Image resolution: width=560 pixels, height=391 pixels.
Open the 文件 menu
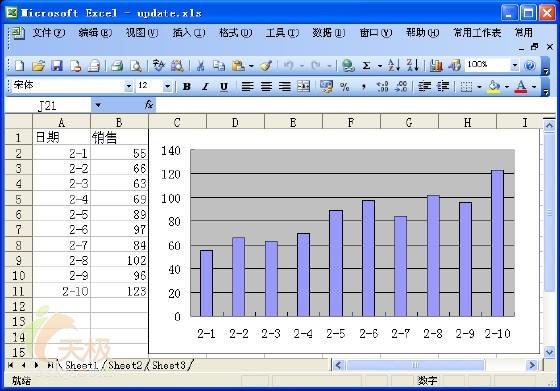pyautogui.click(x=49, y=33)
